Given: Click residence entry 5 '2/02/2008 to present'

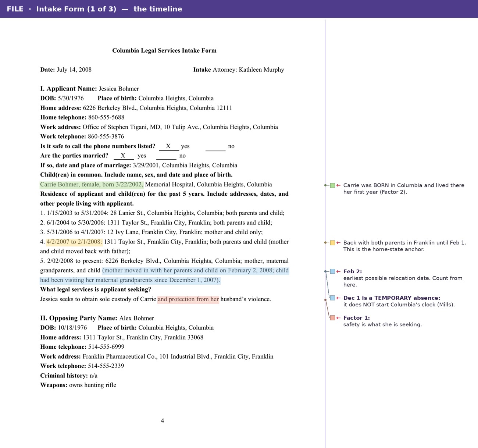Looking at the screenshot, I should 75,261.
